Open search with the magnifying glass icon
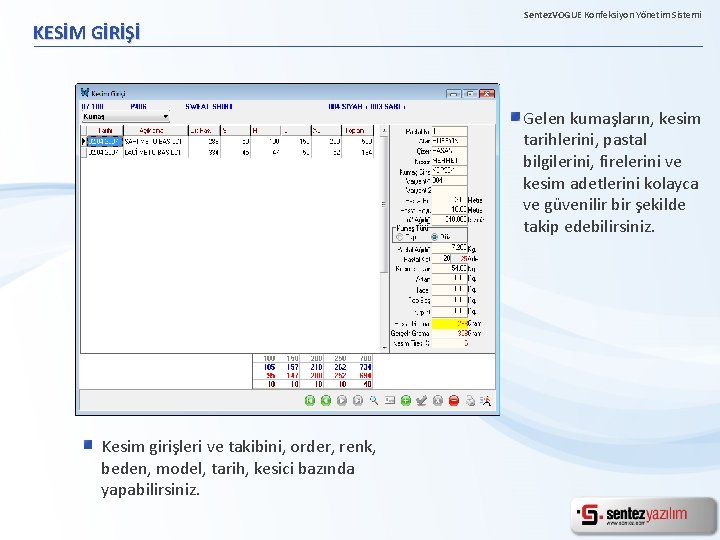The image size is (720, 540). click(x=374, y=400)
